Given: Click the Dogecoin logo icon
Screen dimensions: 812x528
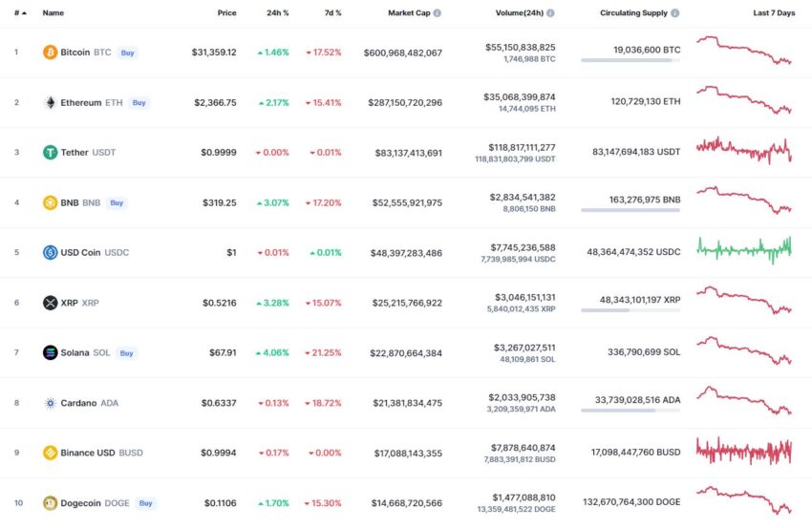Looking at the screenshot, I should 51,502.
